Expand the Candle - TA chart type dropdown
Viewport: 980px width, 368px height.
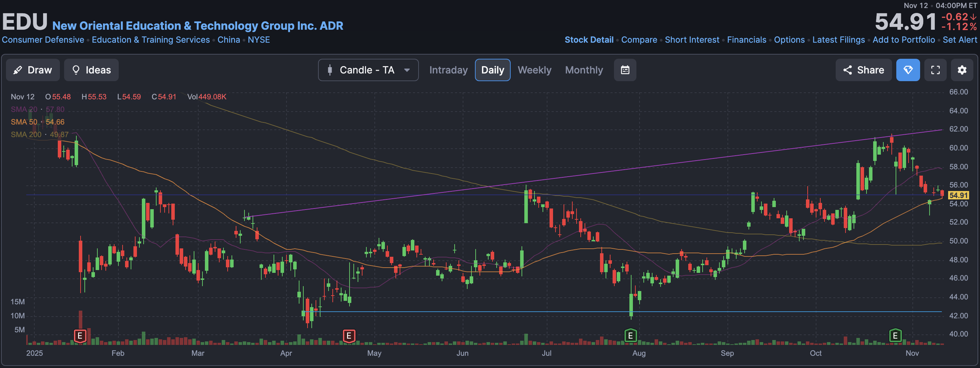[368, 70]
